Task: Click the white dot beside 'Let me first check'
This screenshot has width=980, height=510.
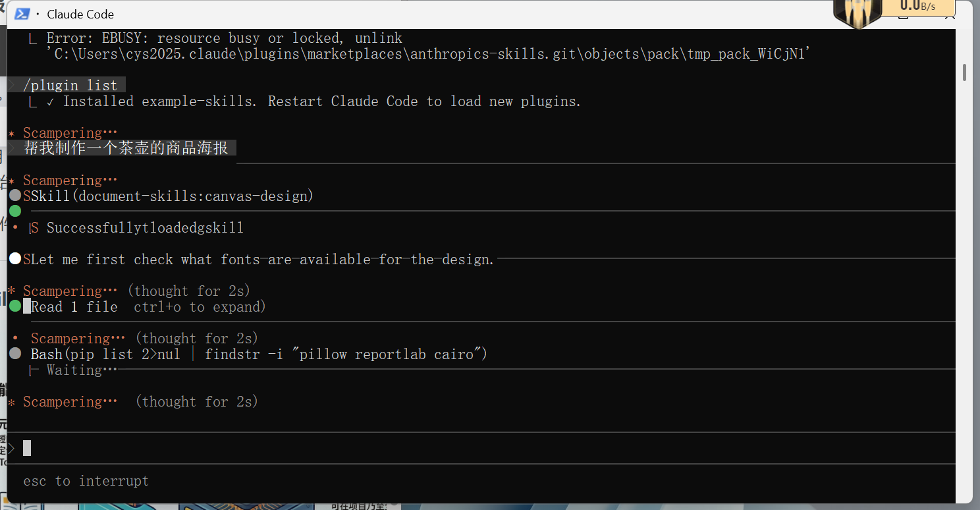Action: tap(15, 258)
